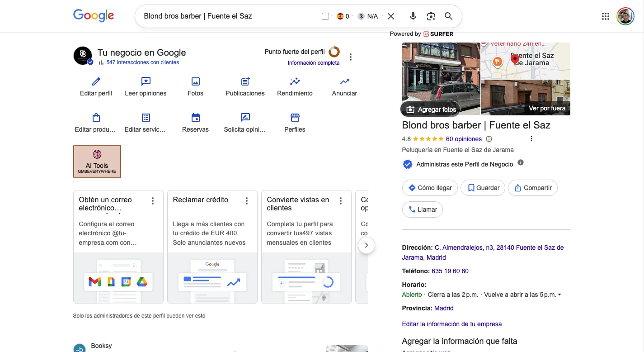The image size is (644, 352).
Task: Open business profile three-dot menu
Action: click(351, 57)
